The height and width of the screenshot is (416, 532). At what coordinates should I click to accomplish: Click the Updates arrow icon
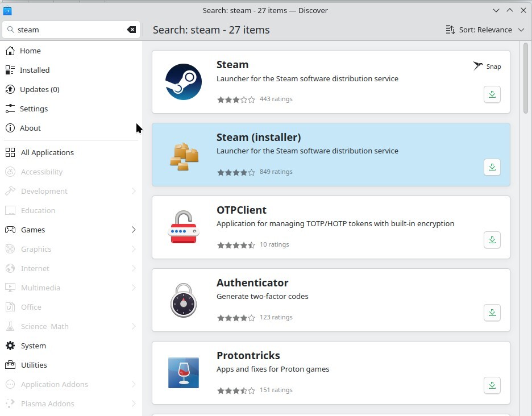click(x=10, y=89)
